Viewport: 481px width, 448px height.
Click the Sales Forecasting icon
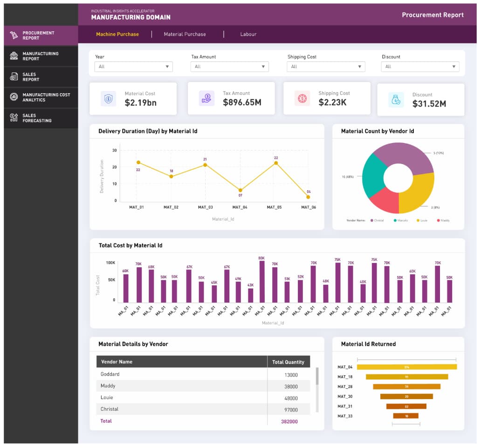14,118
